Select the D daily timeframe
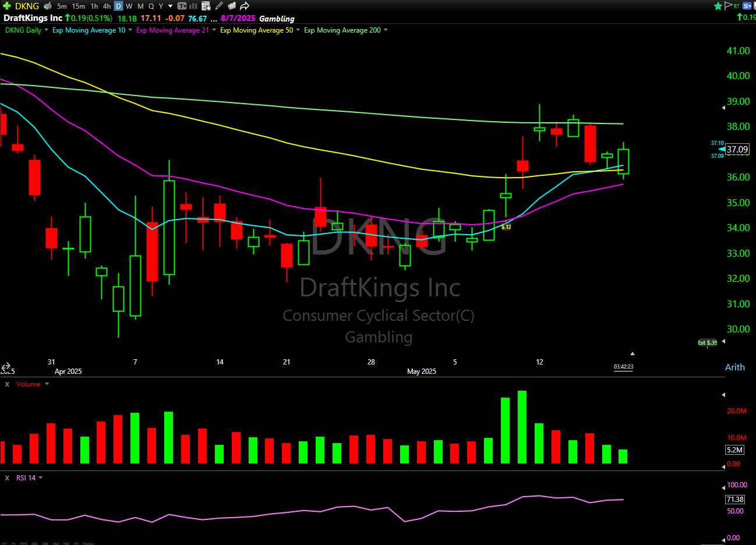This screenshot has height=545, width=756. coord(118,6)
